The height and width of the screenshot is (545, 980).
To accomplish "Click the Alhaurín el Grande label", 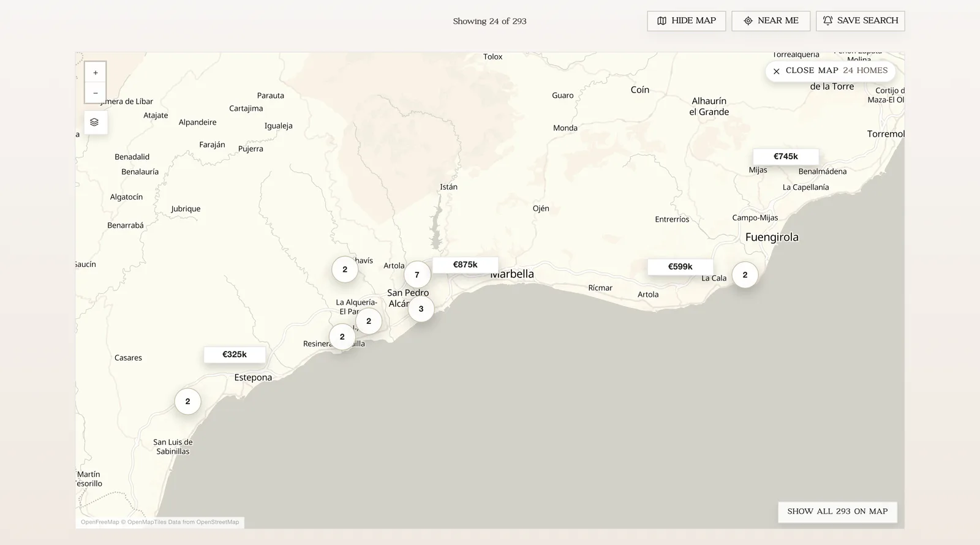I will 709,107.
